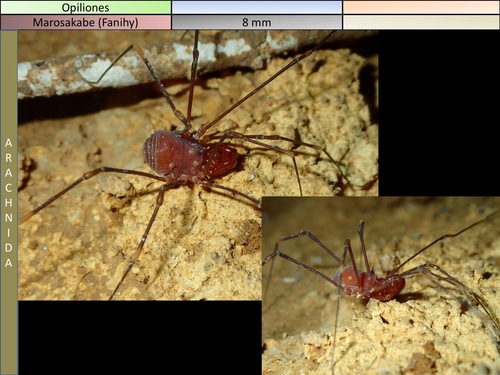Click the 8 mm size label

[x=257, y=22]
